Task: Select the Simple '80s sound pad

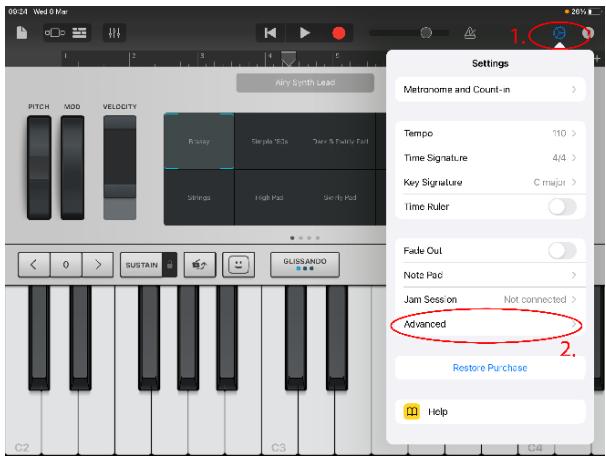Action: (x=269, y=141)
